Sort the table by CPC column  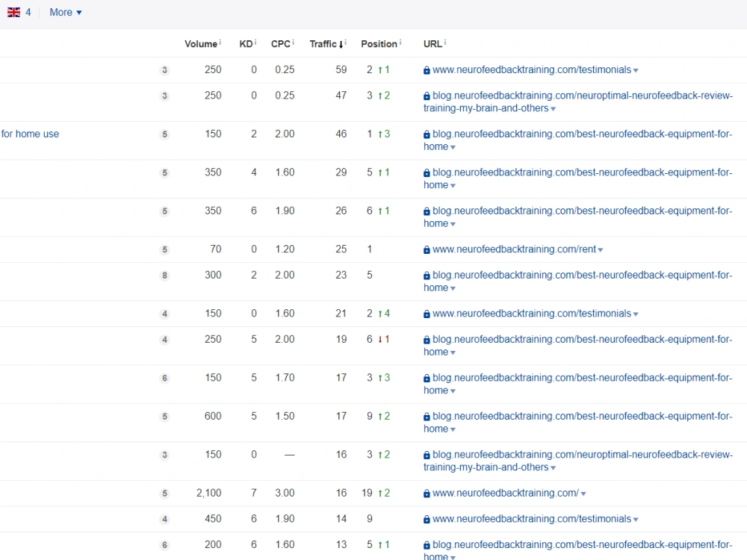281,44
